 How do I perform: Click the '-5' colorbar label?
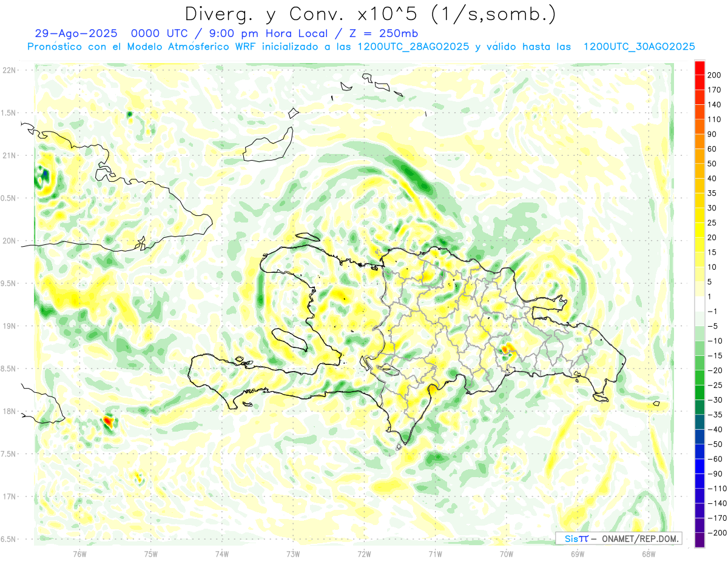tap(712, 326)
